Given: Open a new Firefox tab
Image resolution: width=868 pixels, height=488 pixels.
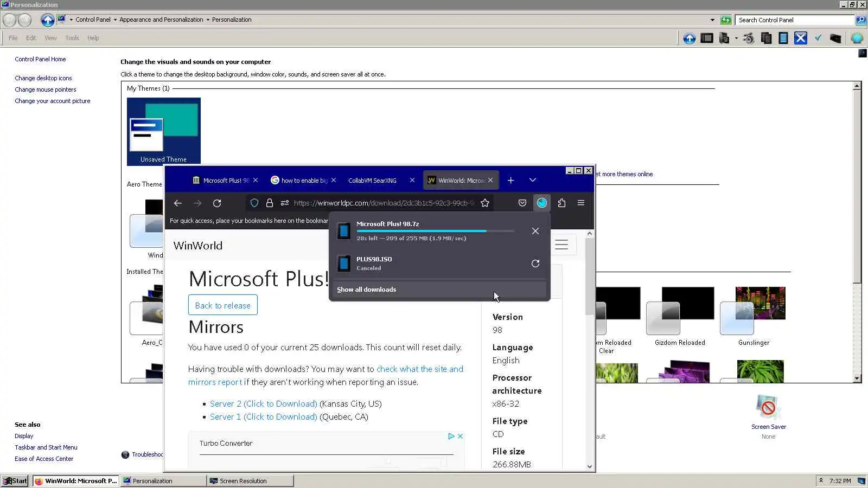Looking at the screenshot, I should 510,181.
